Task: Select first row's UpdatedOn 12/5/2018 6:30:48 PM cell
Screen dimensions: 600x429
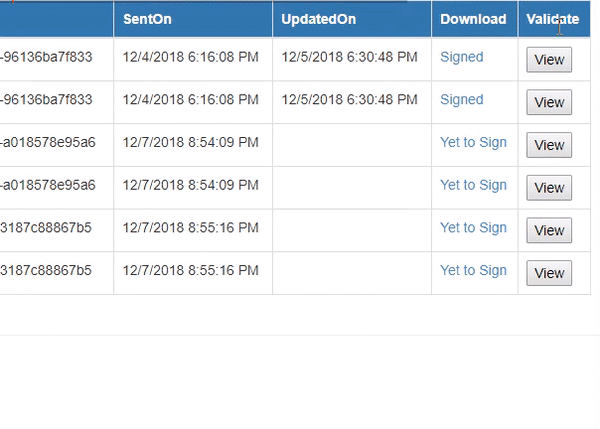Action: [349, 57]
